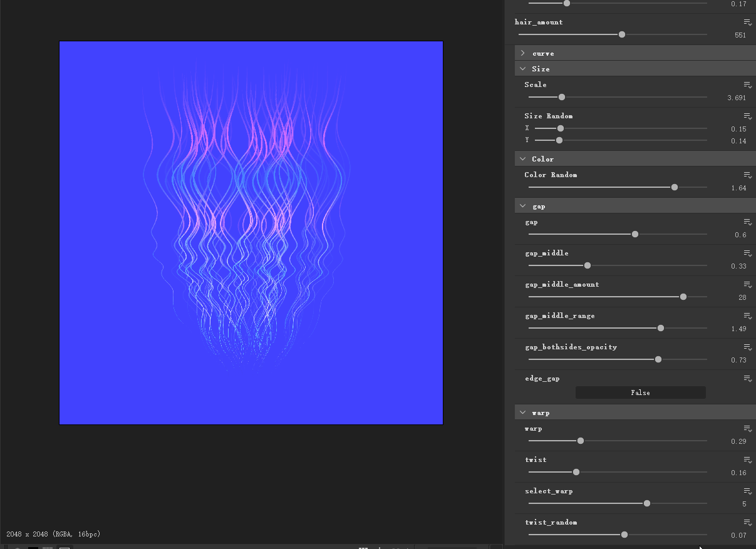Viewport: 756px width, 549px height.
Task: Open the gap_middle_amount parameter options icon
Action: pyautogui.click(x=748, y=285)
